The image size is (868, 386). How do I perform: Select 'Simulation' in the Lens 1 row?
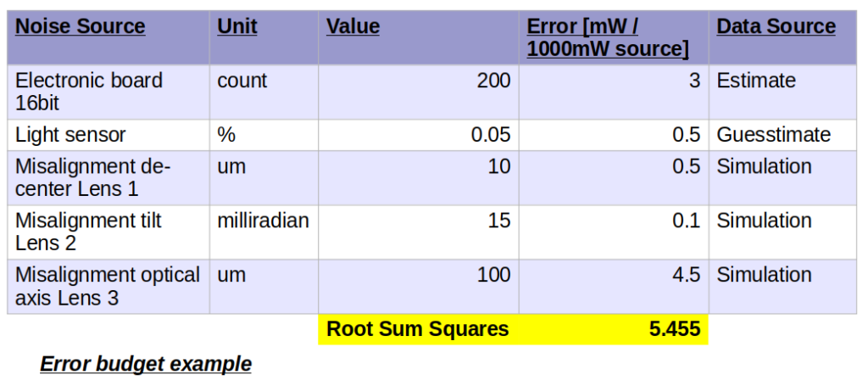(x=782, y=178)
